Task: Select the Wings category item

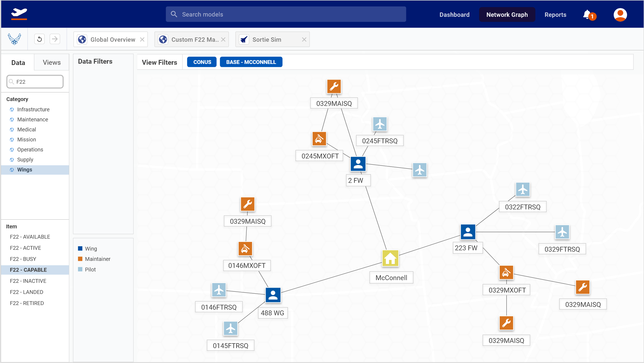Action: 25,170
